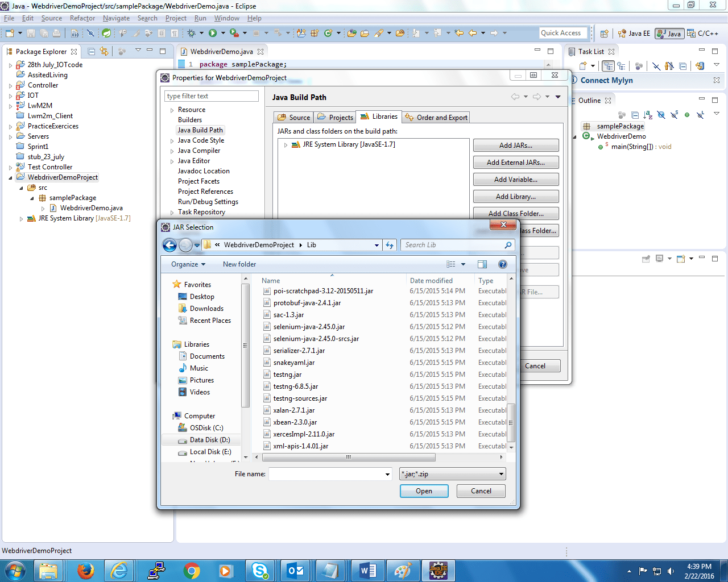Expand the JRE System Library build path entry

[x=286, y=145]
